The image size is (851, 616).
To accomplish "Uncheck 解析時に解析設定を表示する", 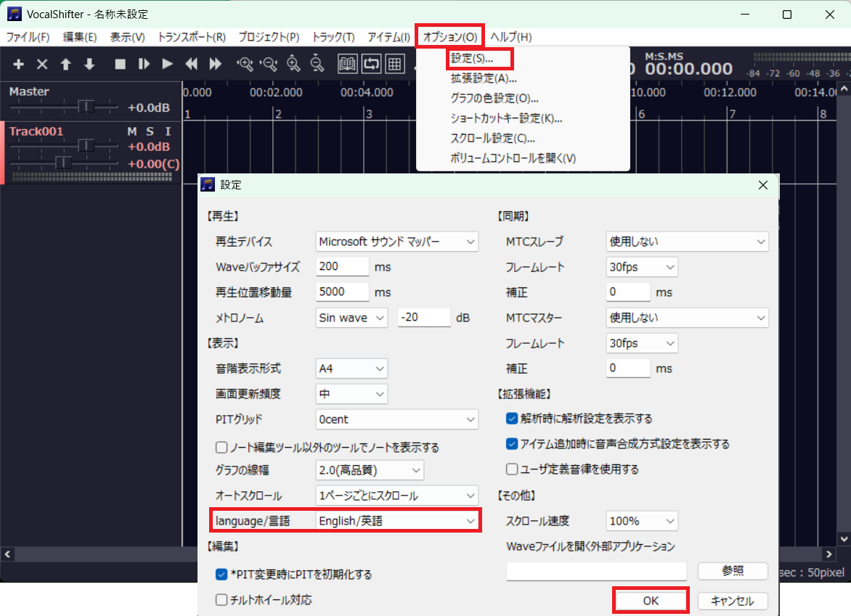I will point(512,419).
